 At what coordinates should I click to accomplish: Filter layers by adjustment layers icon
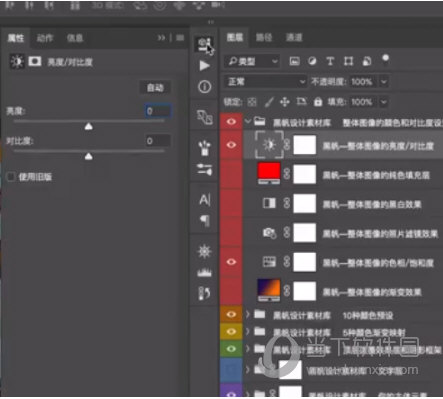pyautogui.click(x=312, y=61)
